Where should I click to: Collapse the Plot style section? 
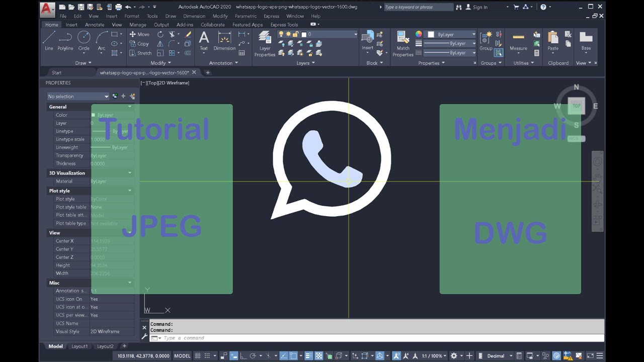[130, 191]
